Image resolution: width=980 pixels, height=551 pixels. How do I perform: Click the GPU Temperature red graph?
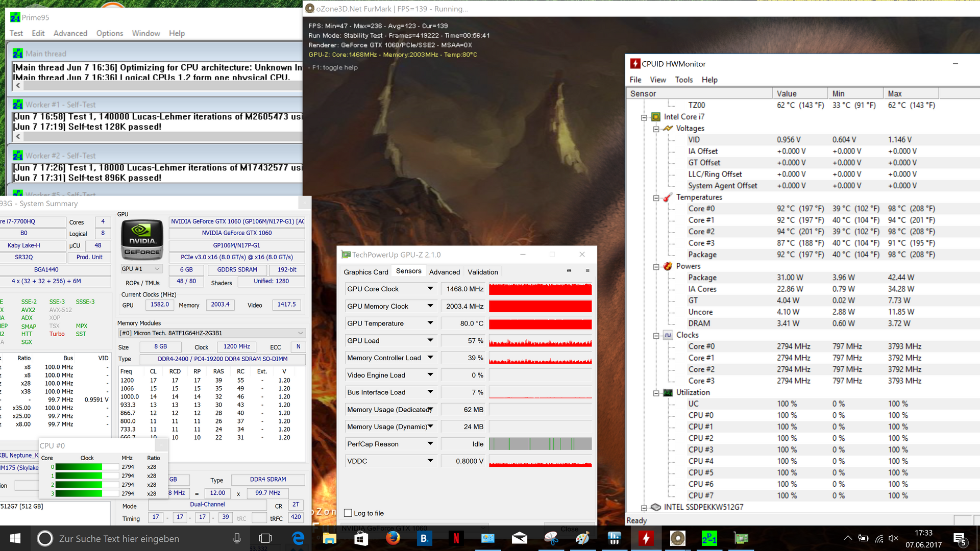(540, 323)
